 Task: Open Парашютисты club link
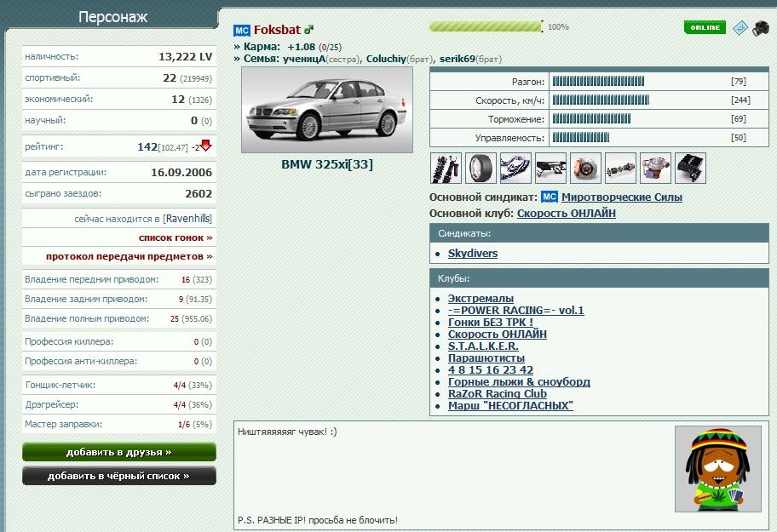486,358
